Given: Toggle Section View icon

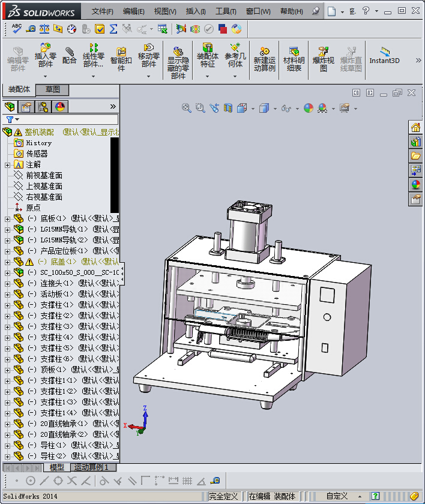Looking at the screenshot, I should pyautogui.click(x=228, y=108).
